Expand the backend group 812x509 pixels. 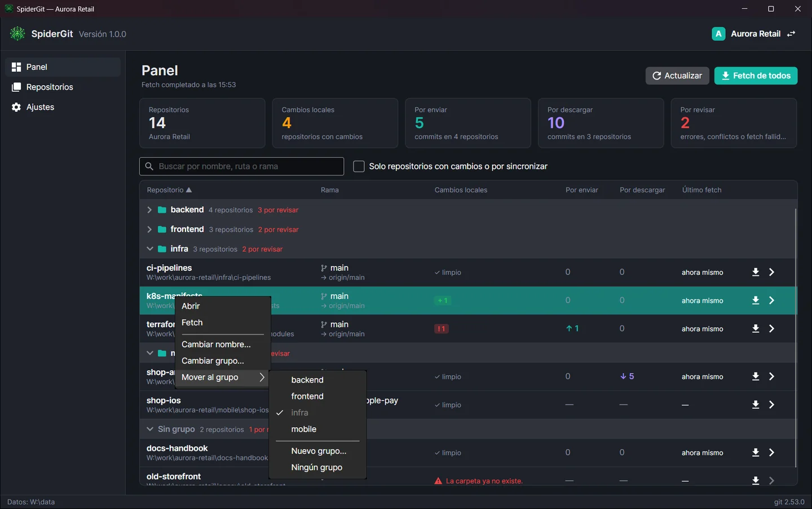[x=149, y=210]
